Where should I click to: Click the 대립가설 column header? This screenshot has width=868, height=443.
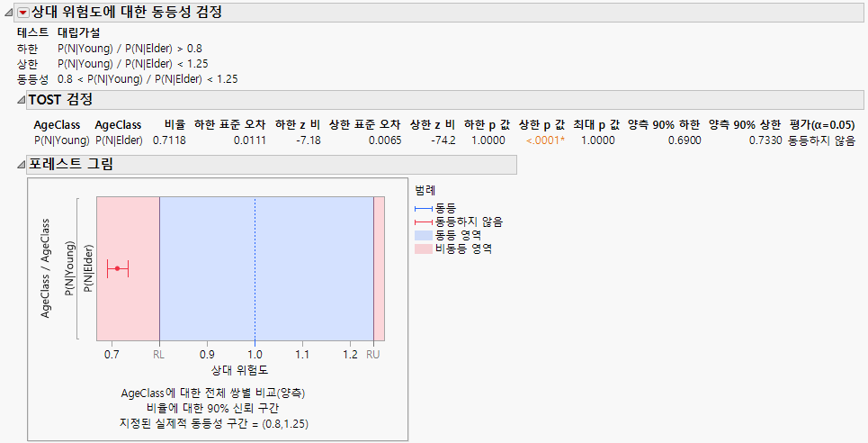(78, 32)
